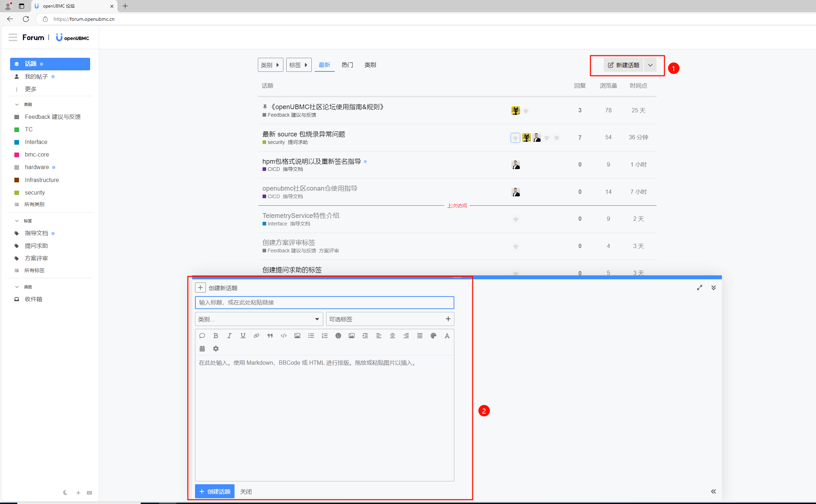The image size is (816, 504).
Task: Expand the arrow next to 新建话题
Action: pos(650,65)
